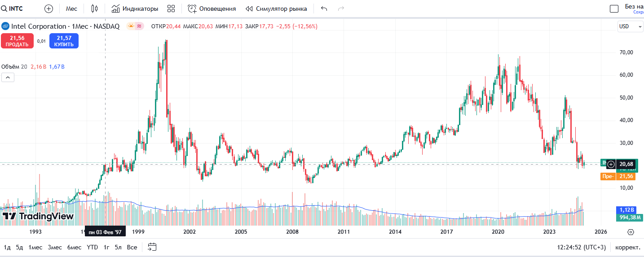Click the TradingView logo

tap(38, 216)
